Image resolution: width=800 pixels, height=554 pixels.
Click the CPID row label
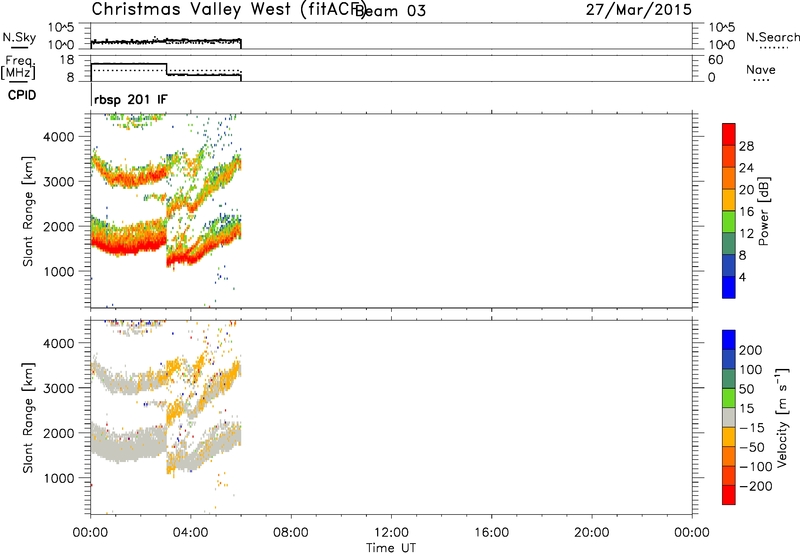(x=22, y=95)
